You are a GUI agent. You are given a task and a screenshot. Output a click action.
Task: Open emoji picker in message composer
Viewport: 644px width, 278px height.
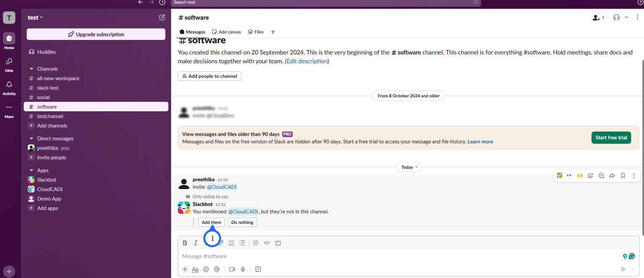[206, 269]
